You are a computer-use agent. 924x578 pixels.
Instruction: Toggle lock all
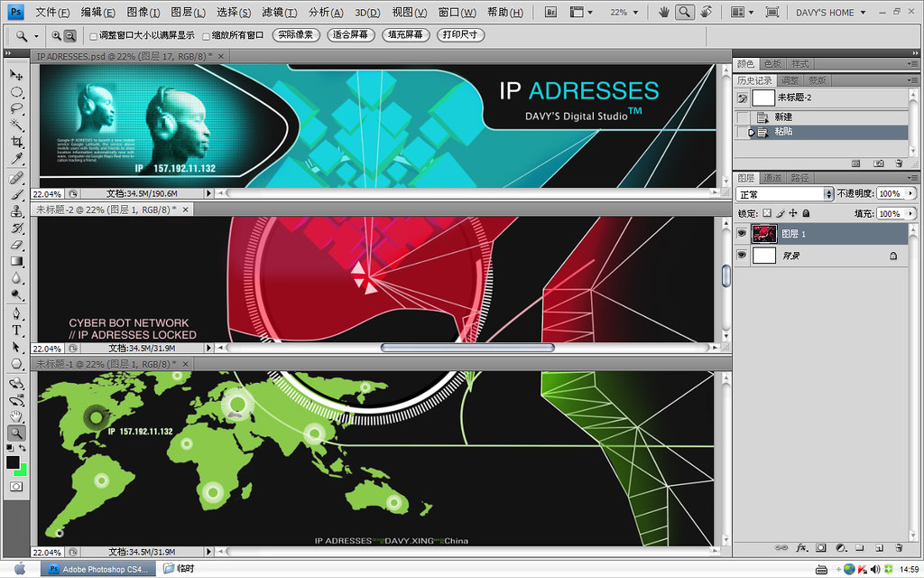[806, 213]
